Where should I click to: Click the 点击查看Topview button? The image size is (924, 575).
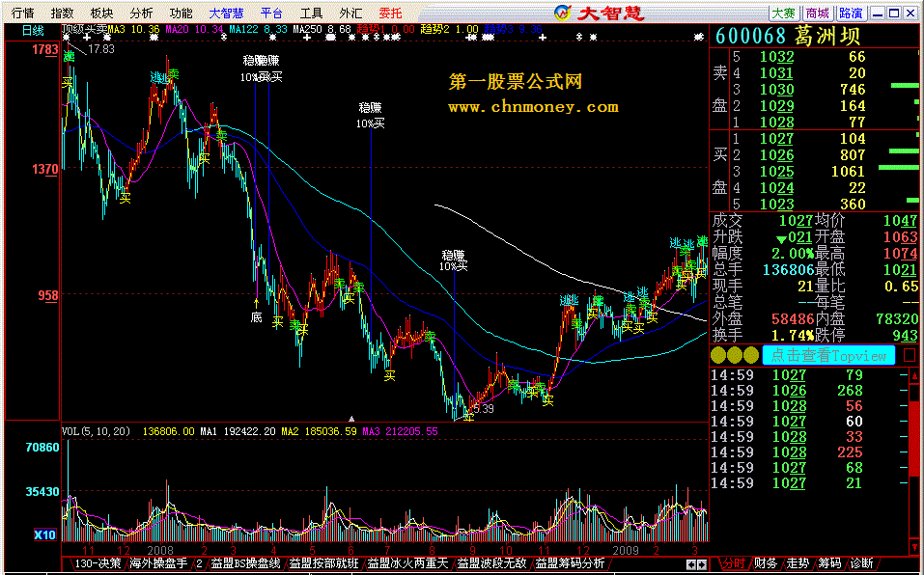point(828,355)
